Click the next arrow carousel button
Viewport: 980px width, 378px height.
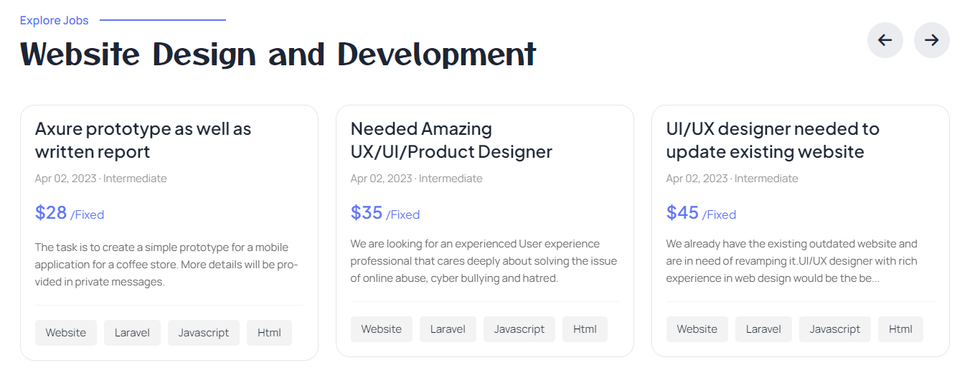click(x=931, y=40)
